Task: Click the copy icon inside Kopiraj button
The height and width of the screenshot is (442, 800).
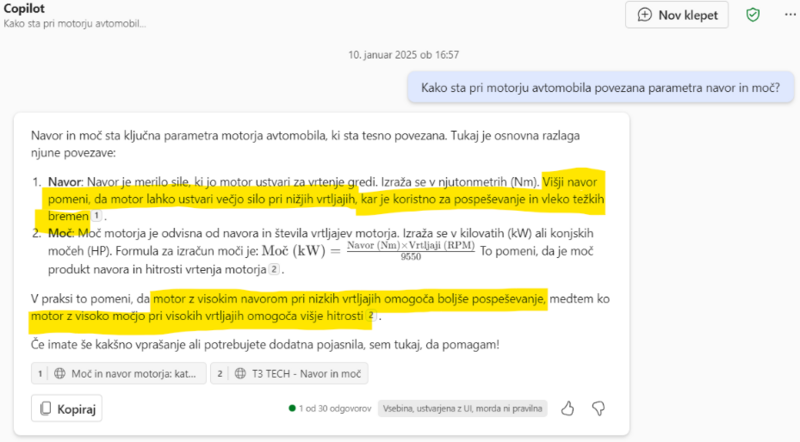Action: pos(44,408)
